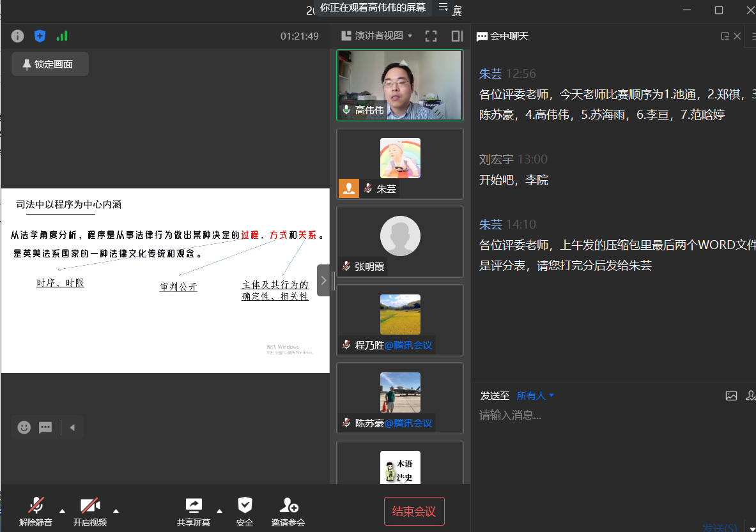Expand the 发送至 所有人 recipient dropdown
The width and height of the screenshot is (756, 532).
[x=536, y=396]
